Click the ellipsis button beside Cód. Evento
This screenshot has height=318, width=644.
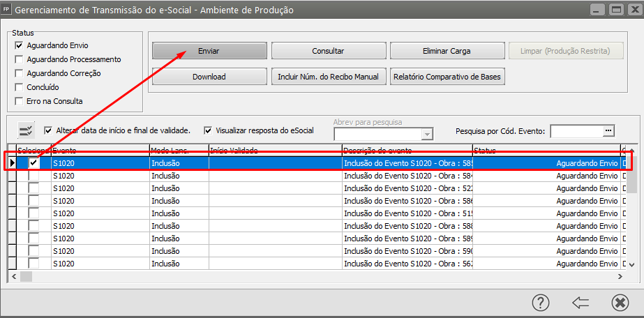[608, 130]
